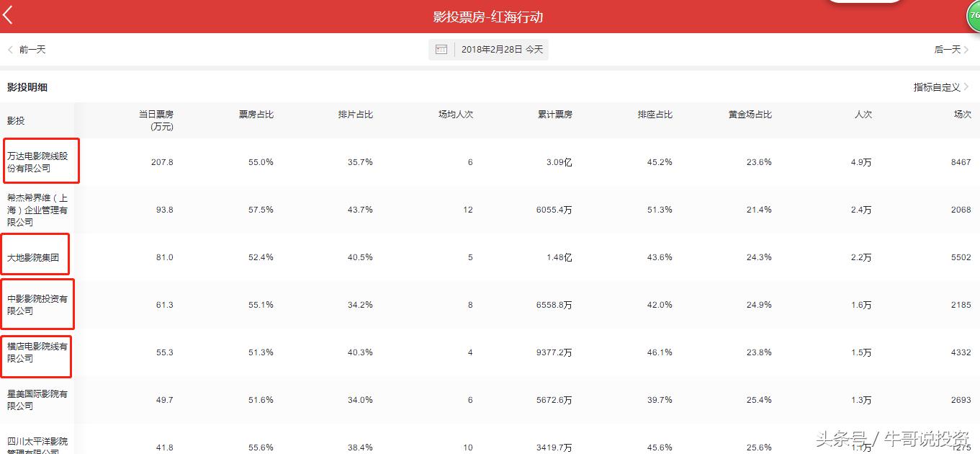Click the 影投明细 section label
The width and height of the screenshot is (980, 454).
27,85
